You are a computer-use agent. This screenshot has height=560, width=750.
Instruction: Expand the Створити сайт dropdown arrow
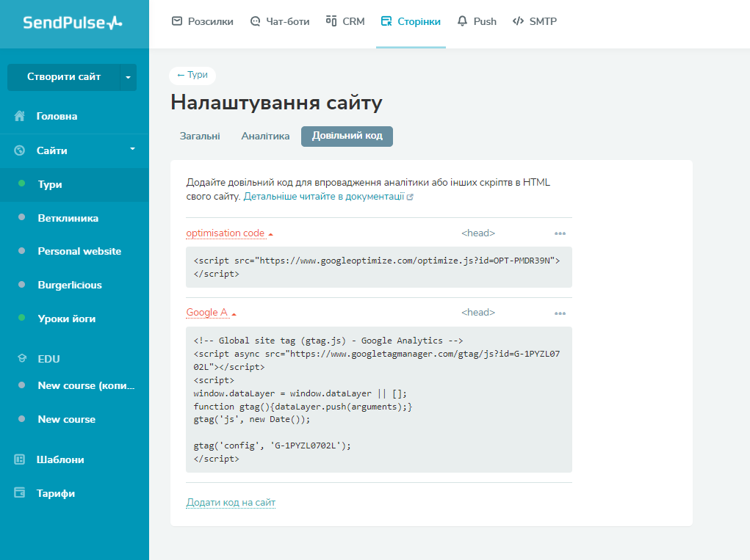click(129, 77)
